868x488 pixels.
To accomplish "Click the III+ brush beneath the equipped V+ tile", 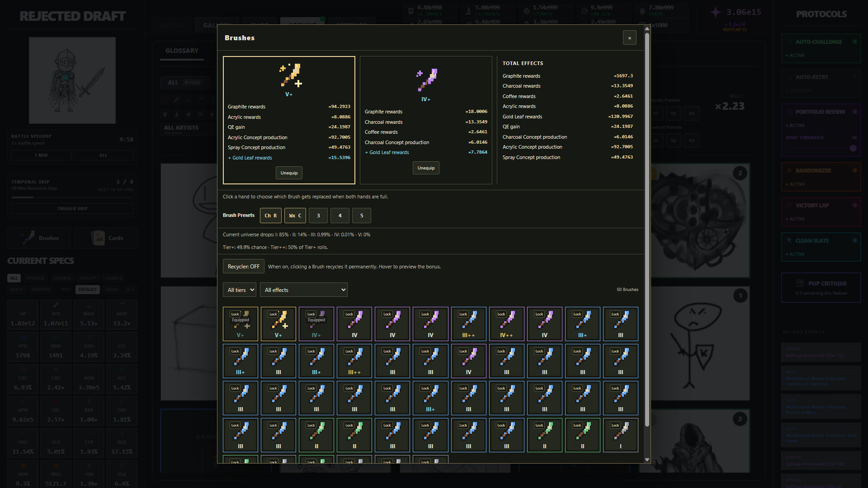I will [x=240, y=361].
